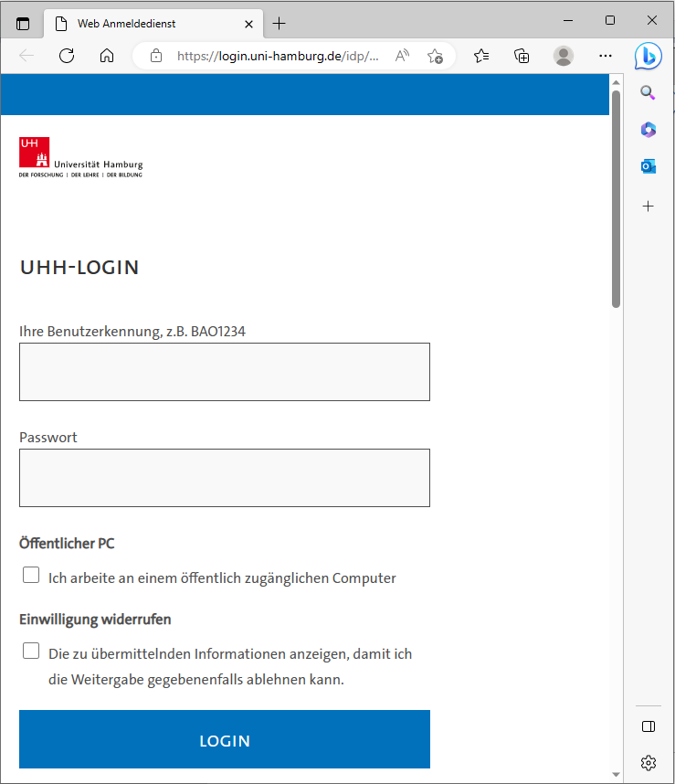This screenshot has width=675, height=784.
Task: Click 'Ich arbeite an einem öffentlich' label
Action: [x=222, y=578]
